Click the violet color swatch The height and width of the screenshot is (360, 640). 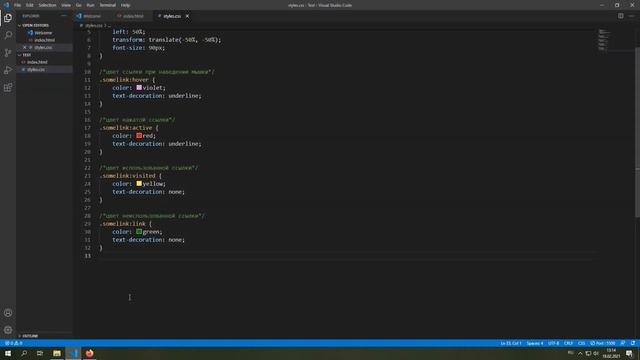pos(139,87)
